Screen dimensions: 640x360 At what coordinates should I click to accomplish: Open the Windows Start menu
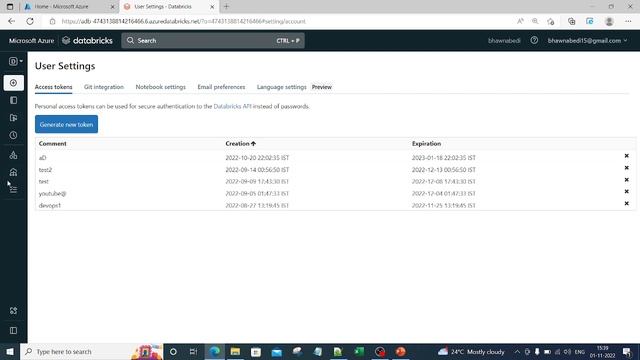pyautogui.click(x=10, y=351)
